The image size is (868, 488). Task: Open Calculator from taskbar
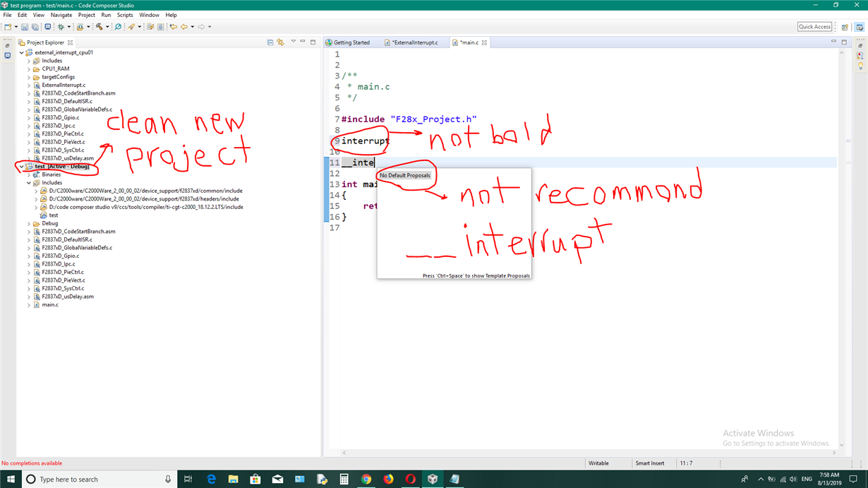coord(344,479)
